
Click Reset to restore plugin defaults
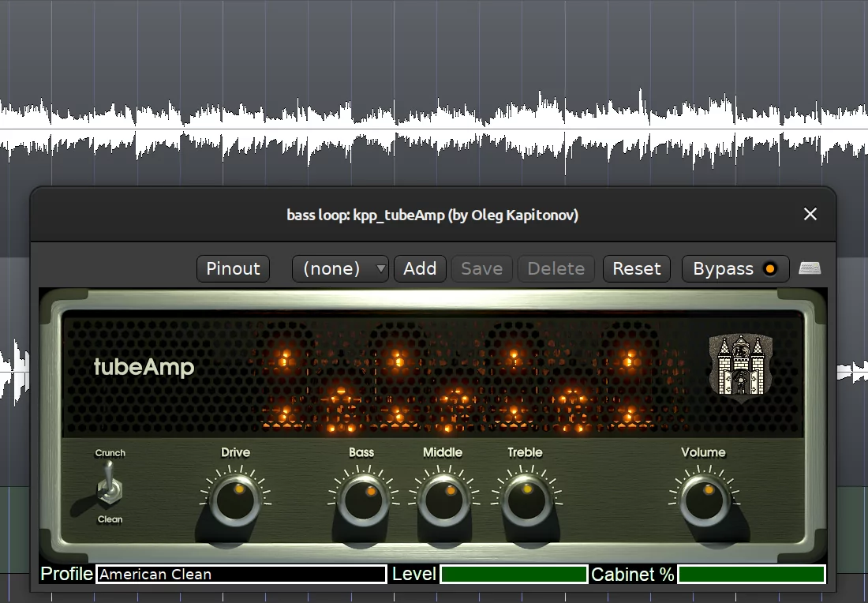637,268
